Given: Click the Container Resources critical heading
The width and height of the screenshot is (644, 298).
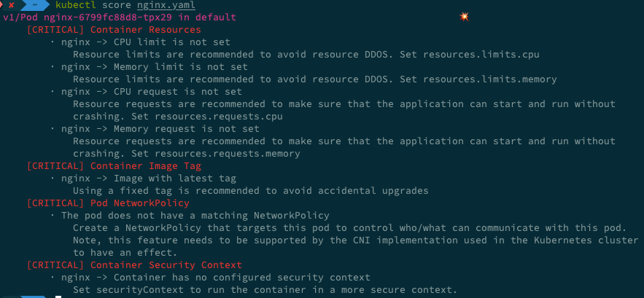Looking at the screenshot, I should [113, 30].
